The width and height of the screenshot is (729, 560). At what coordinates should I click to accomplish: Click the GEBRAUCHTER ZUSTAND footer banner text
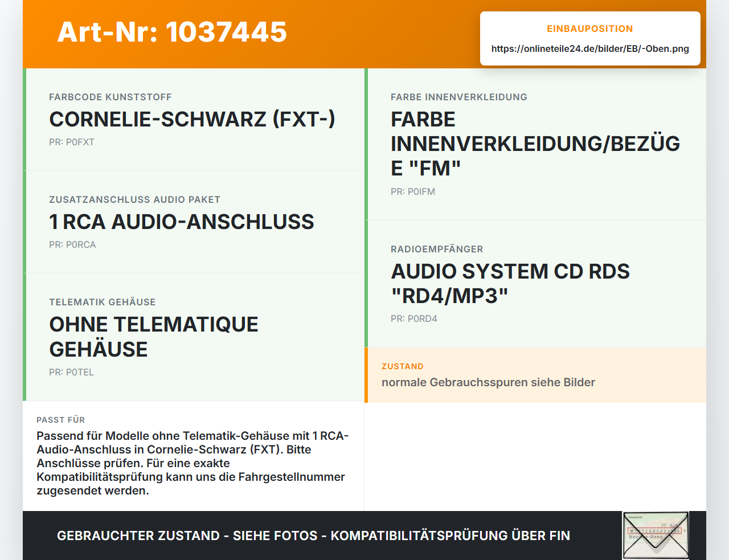point(313,536)
